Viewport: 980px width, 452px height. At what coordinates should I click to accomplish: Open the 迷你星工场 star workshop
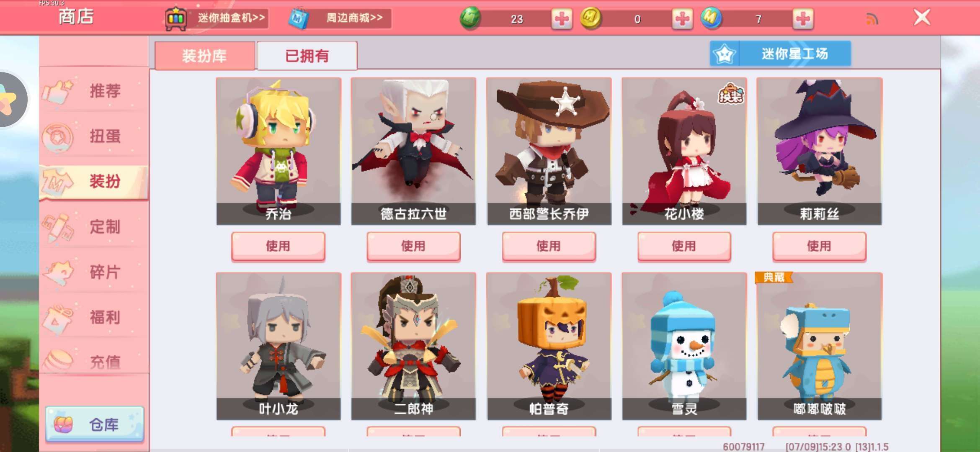[780, 54]
